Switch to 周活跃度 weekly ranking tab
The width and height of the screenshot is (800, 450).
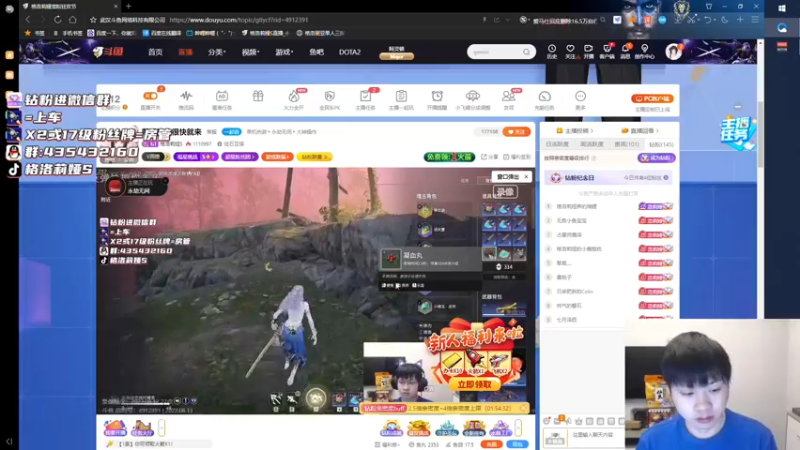click(592, 144)
